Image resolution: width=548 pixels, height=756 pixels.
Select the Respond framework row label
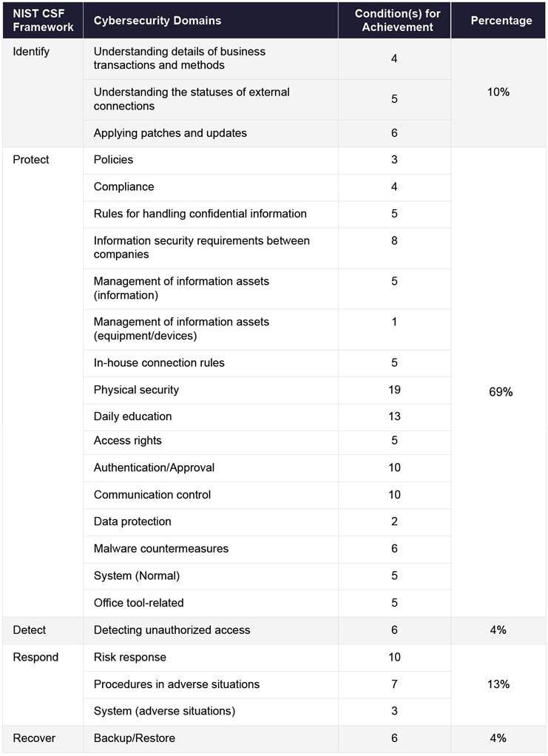pos(35,658)
